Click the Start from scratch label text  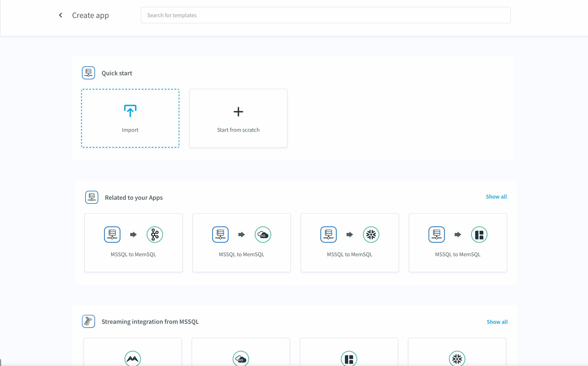238,130
